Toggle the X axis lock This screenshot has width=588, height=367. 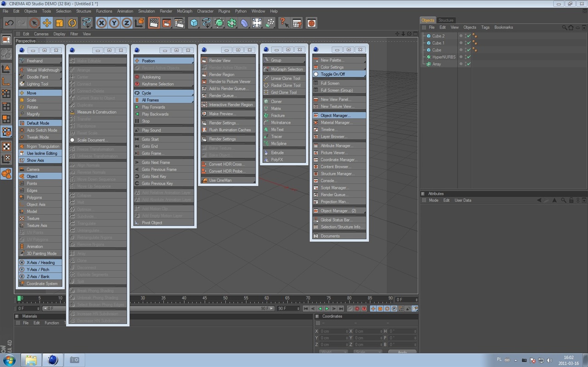click(102, 23)
